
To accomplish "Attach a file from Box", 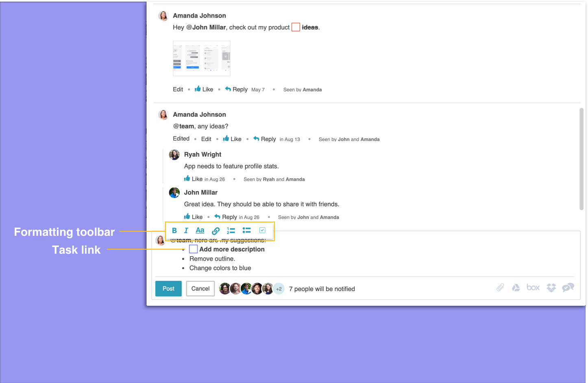I will [533, 287].
